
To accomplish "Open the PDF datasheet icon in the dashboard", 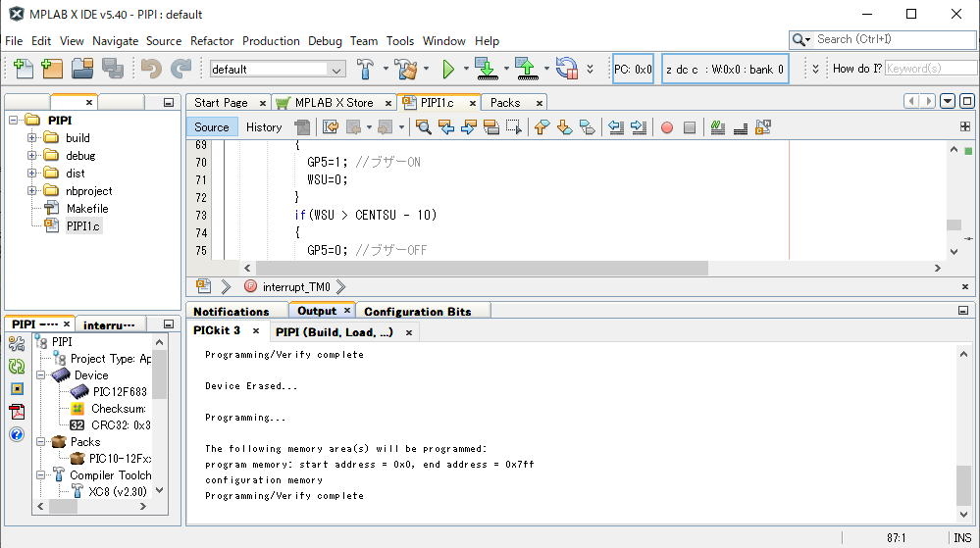I will click(x=17, y=411).
